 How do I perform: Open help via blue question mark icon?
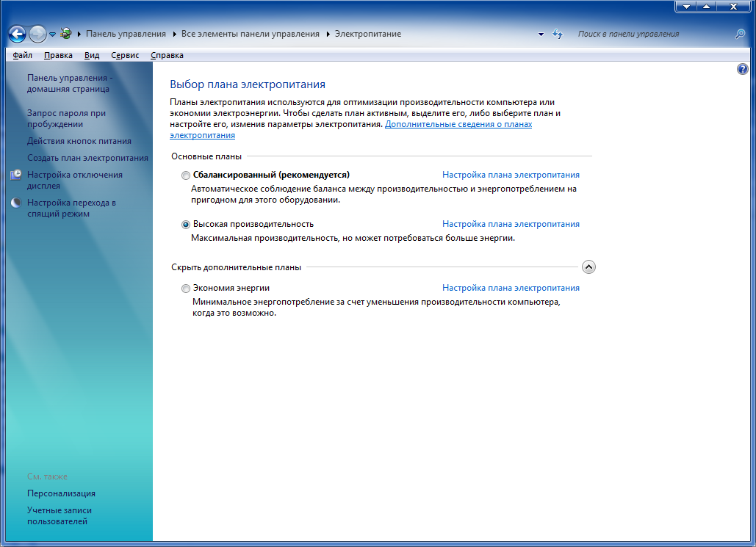742,69
